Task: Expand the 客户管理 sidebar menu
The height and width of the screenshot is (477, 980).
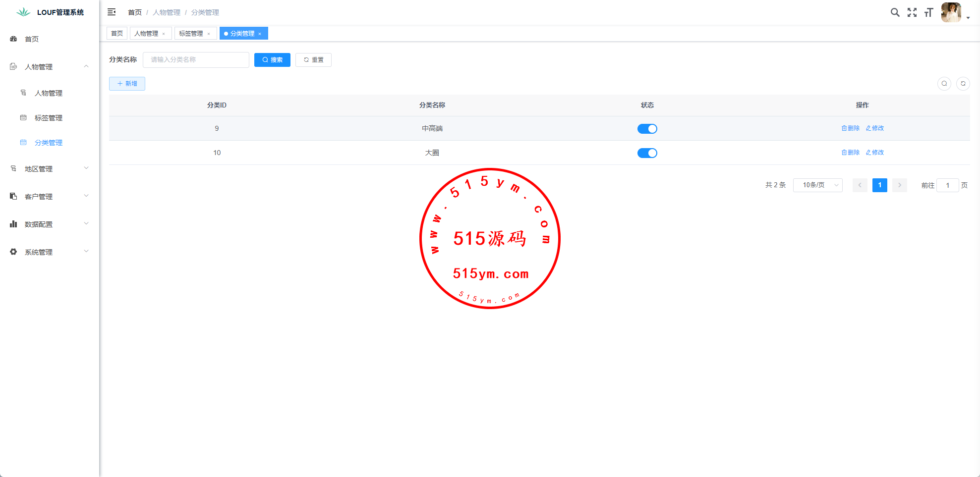Action: [50, 197]
